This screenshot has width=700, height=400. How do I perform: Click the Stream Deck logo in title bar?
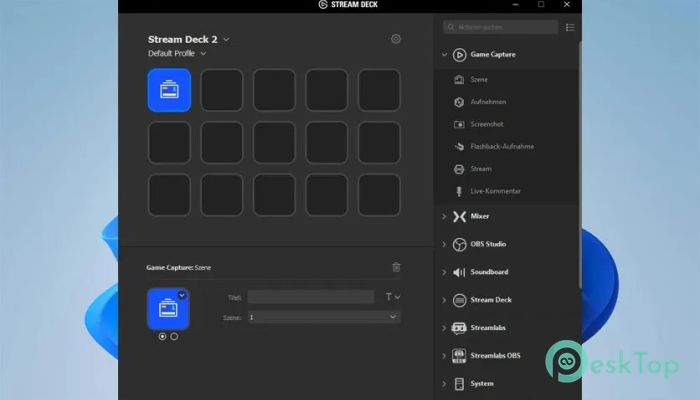pyautogui.click(x=323, y=4)
